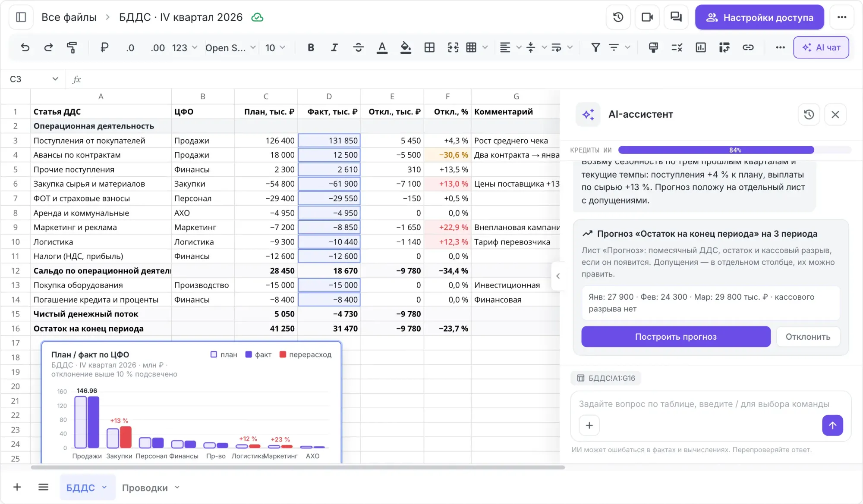Click the undo arrow

coord(25,47)
